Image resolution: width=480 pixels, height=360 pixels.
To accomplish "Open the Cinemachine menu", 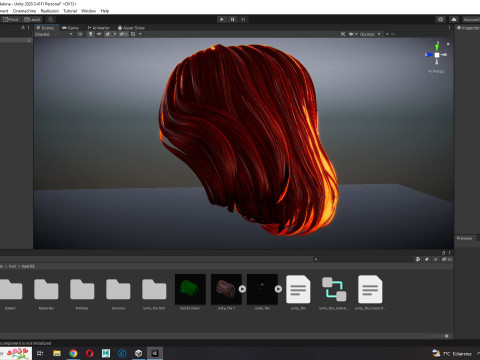I will 24,11.
